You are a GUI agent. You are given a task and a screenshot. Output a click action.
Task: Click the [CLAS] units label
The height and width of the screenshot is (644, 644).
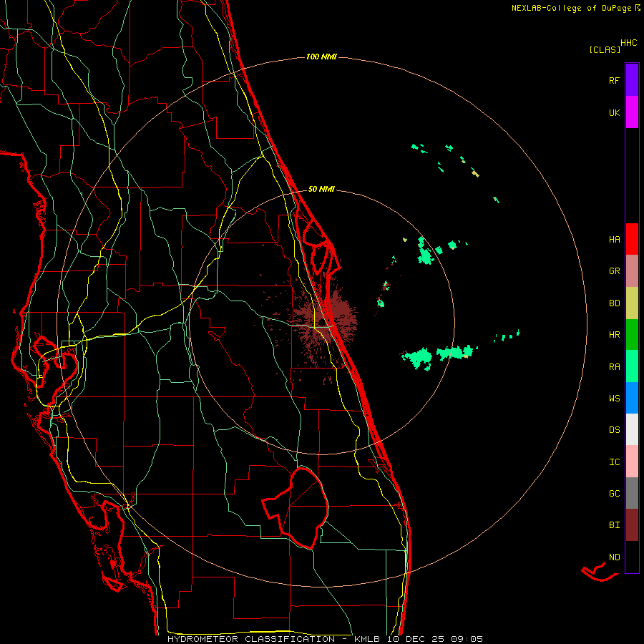pos(605,50)
